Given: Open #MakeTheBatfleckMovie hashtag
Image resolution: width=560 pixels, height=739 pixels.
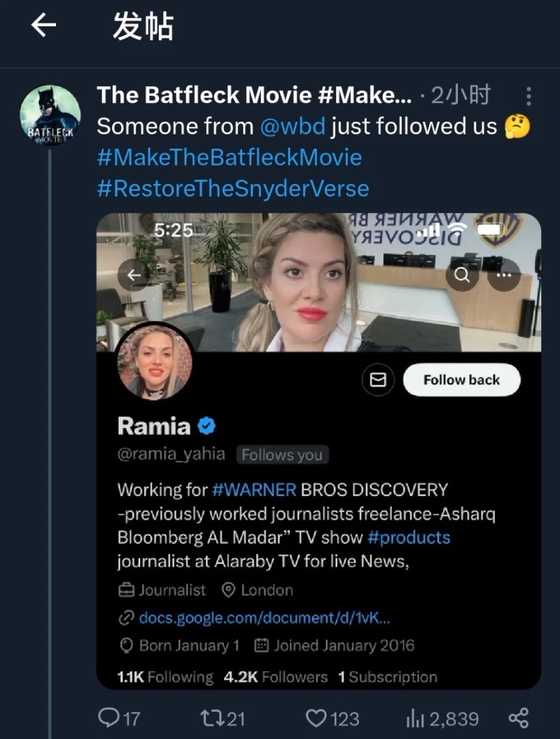Looking at the screenshot, I should click(230, 157).
